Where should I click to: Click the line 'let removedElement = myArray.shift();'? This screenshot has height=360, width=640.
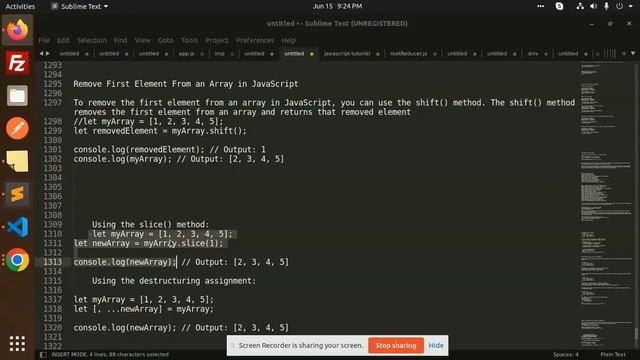tap(160, 131)
